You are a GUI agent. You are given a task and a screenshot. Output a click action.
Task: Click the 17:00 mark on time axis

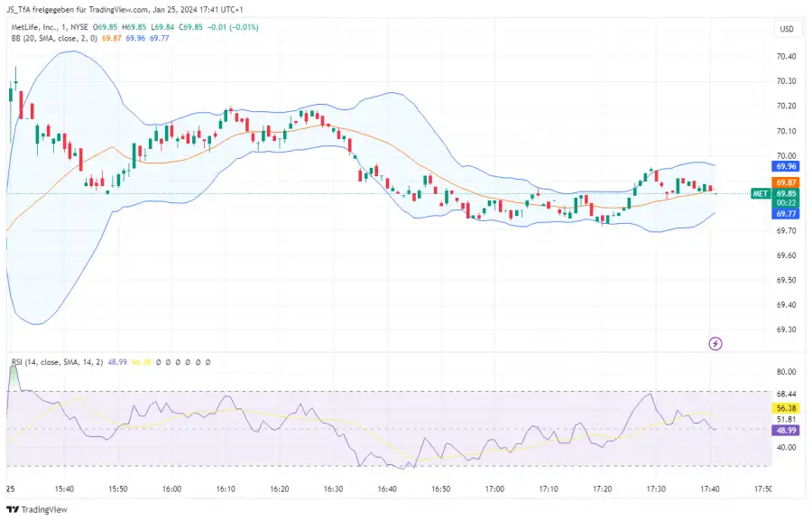494,488
